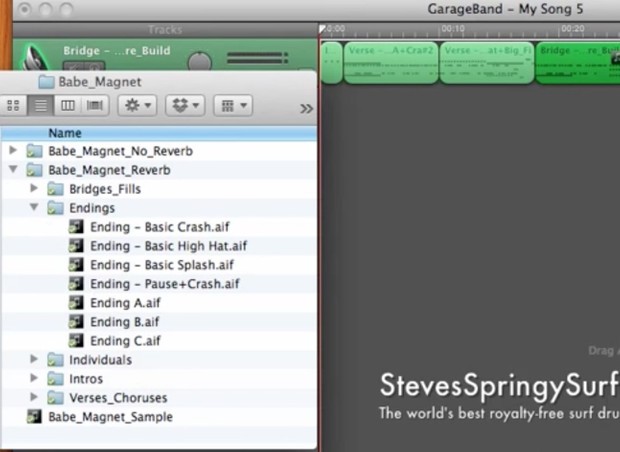Viewport: 620px width, 452px height.
Task: Collapse the Endings folder
Action: click(34, 207)
